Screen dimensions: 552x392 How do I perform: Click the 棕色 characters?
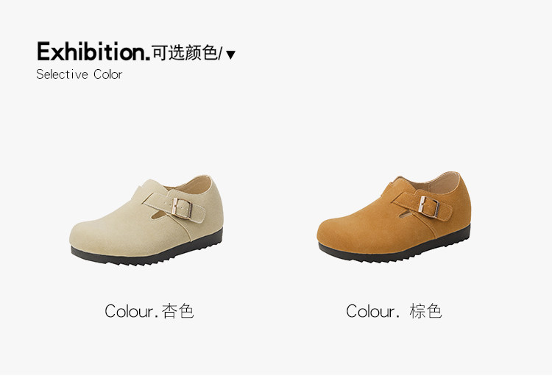point(425,311)
